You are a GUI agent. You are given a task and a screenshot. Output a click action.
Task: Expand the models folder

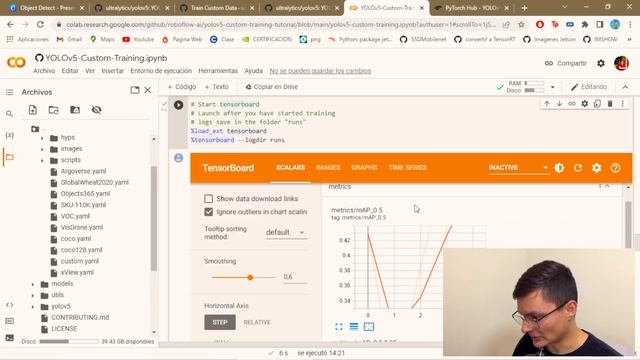tap(33, 284)
